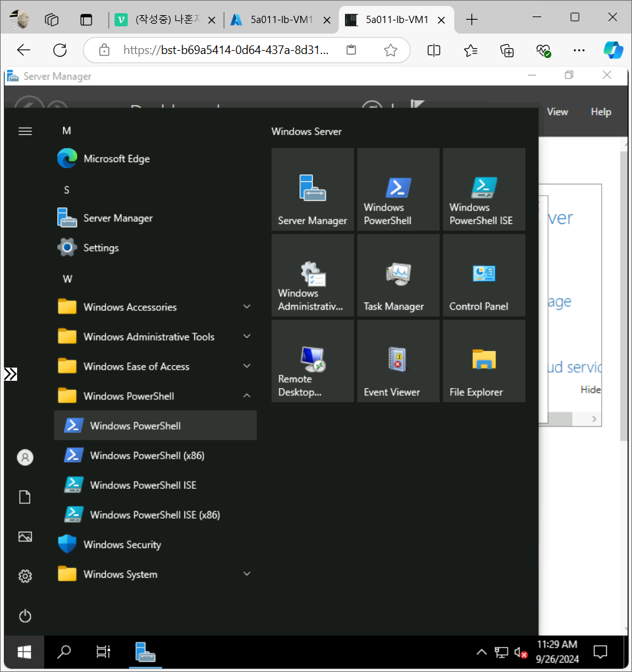632x672 pixels.
Task: Open Windows PowerShell ISE (x86)
Action: (155, 515)
